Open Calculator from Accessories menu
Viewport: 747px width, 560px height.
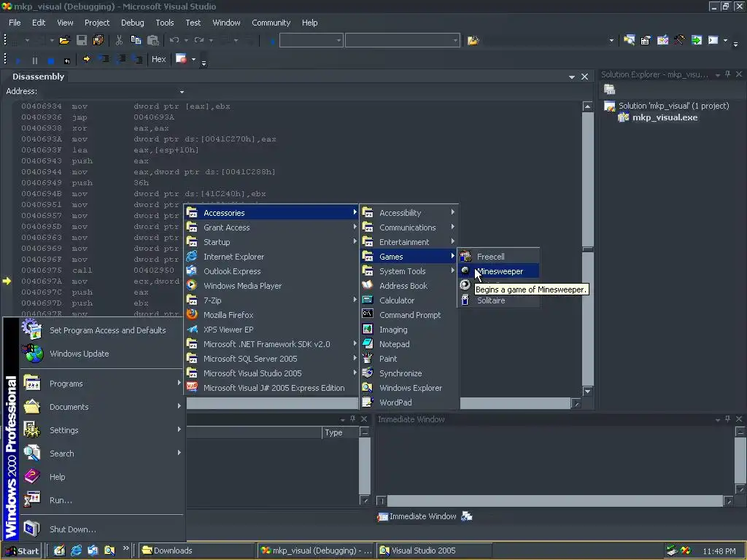tap(409, 300)
